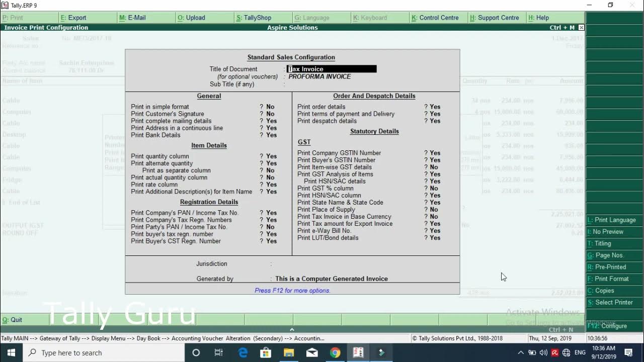Click Title of Document input field

(x=332, y=69)
